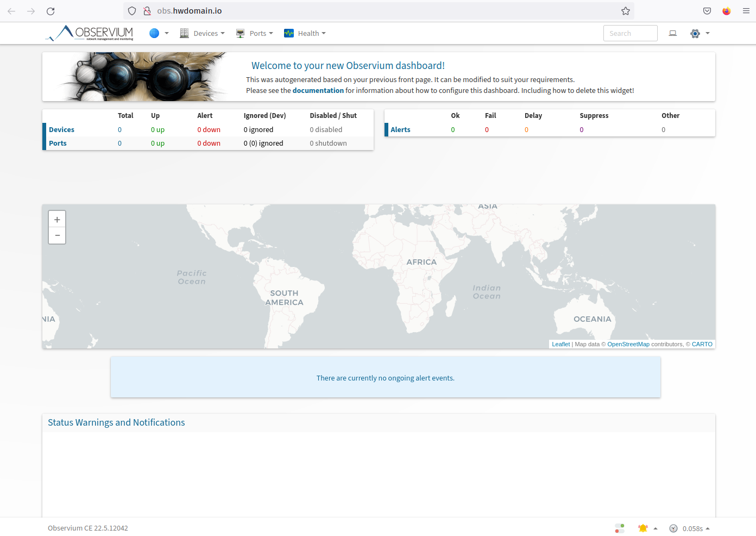The image size is (756, 536).
Task: Open the Devices menu icon in navbar
Action: point(184,33)
